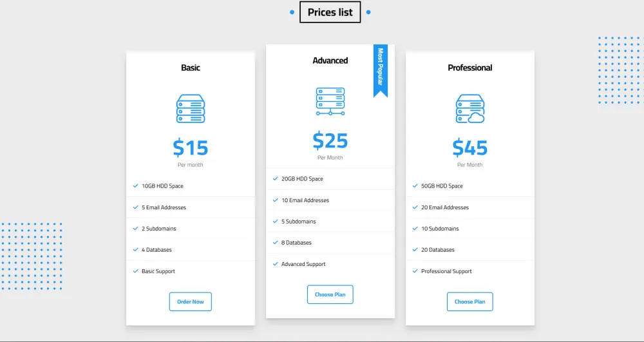Select the $15 Basic price

(x=190, y=147)
